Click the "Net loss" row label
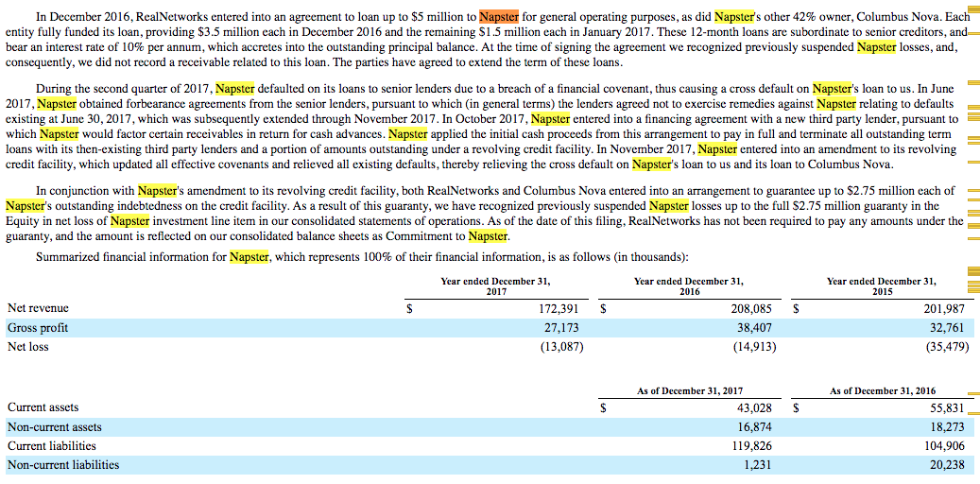This screenshot has width=980, height=484. [28, 346]
